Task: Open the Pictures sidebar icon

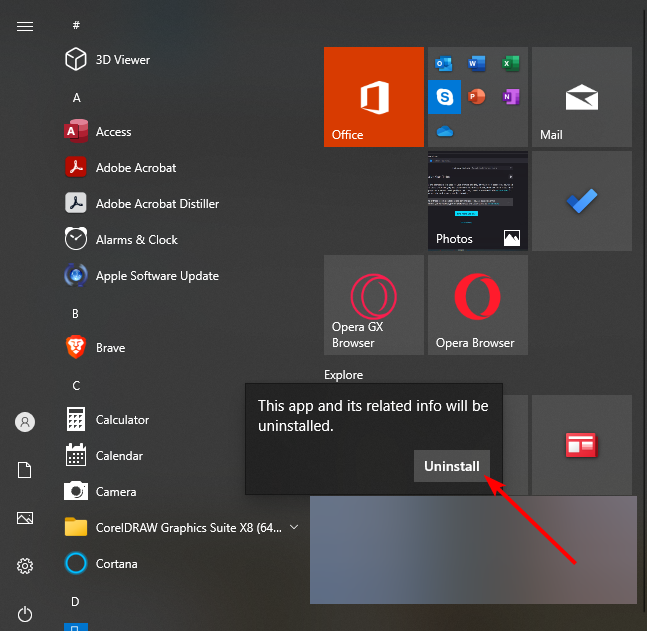Action: 25,518
